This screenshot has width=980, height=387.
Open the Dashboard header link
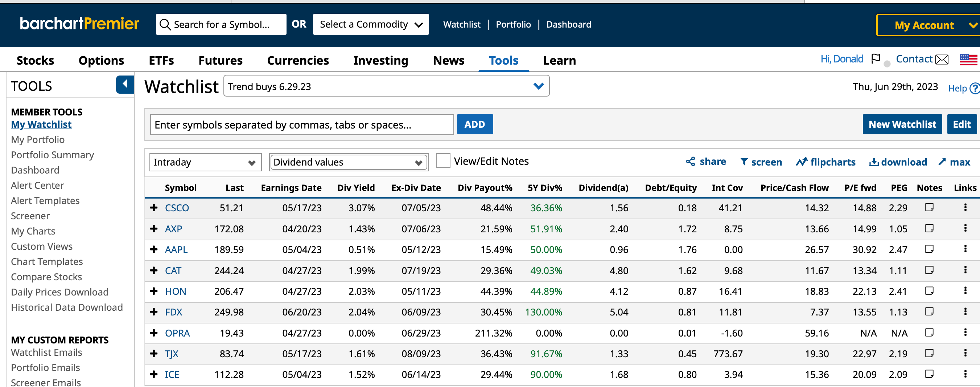[569, 24]
